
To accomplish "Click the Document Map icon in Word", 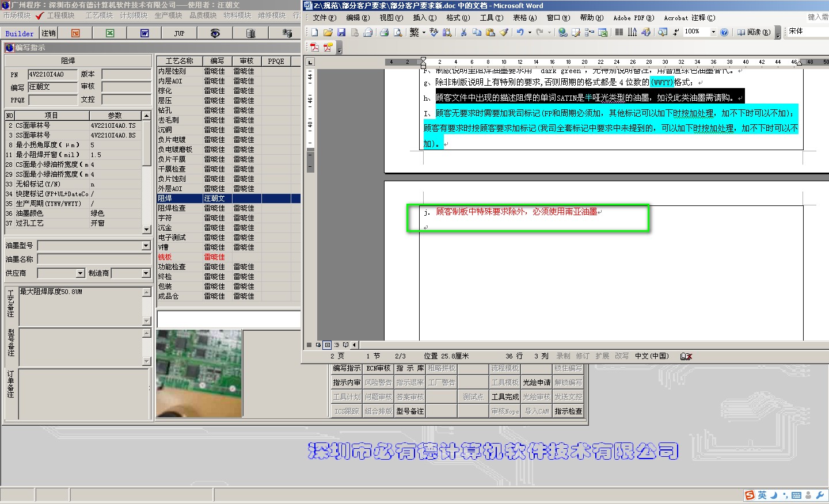I will coord(663,32).
